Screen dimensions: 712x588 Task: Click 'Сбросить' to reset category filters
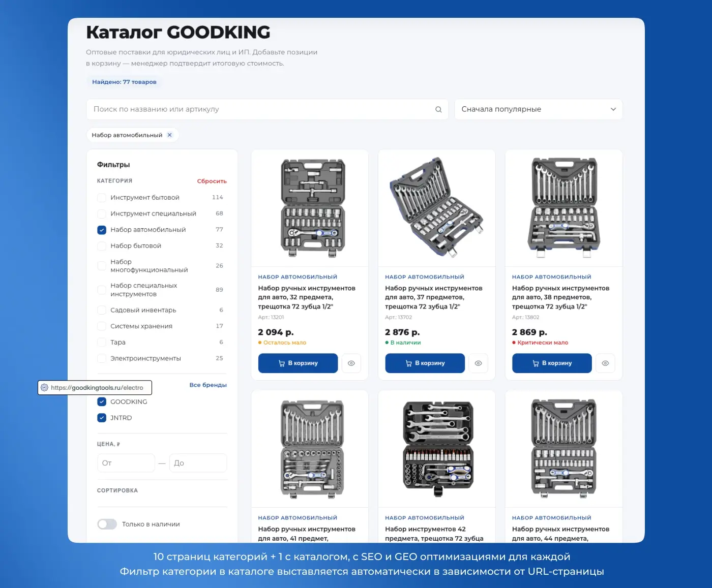212,181
